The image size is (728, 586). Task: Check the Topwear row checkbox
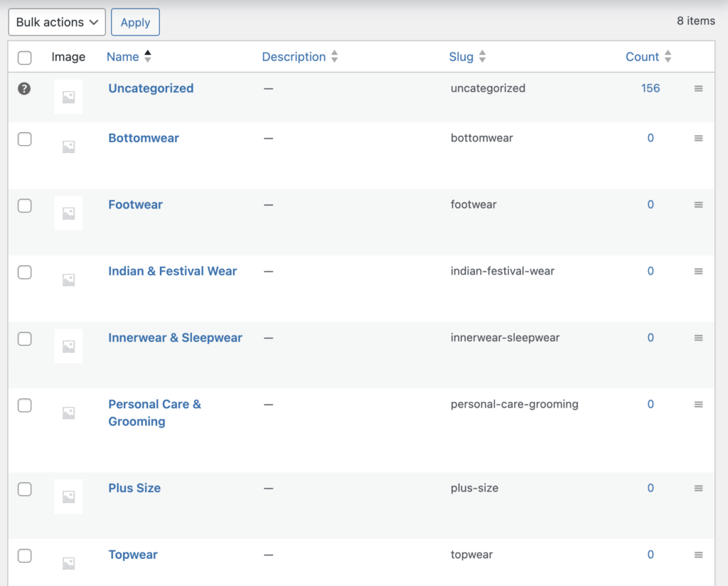[25, 555]
